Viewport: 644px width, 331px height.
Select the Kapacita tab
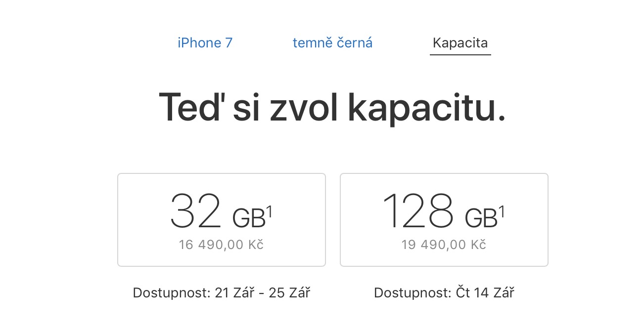click(x=460, y=43)
